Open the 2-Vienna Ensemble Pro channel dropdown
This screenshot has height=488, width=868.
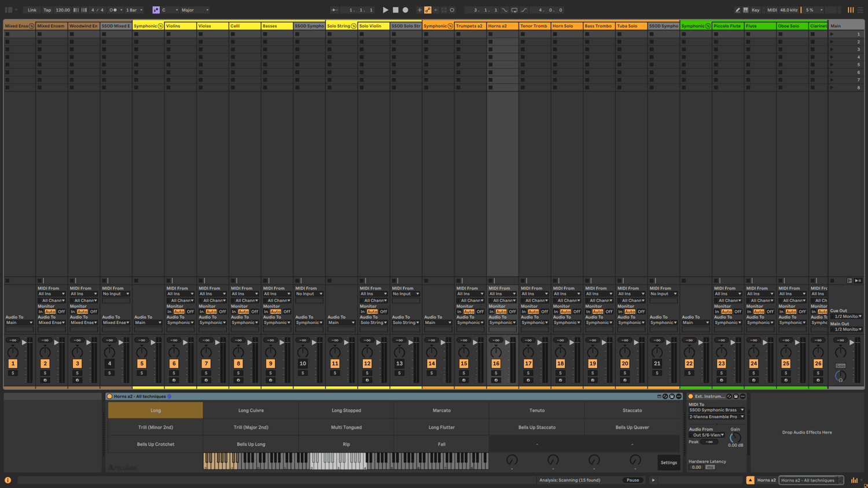(716, 417)
